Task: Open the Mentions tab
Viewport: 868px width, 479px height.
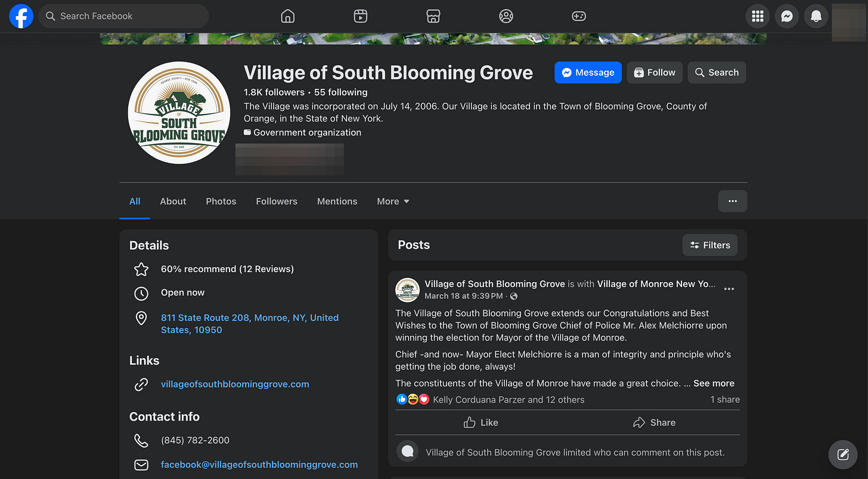Action: (337, 201)
